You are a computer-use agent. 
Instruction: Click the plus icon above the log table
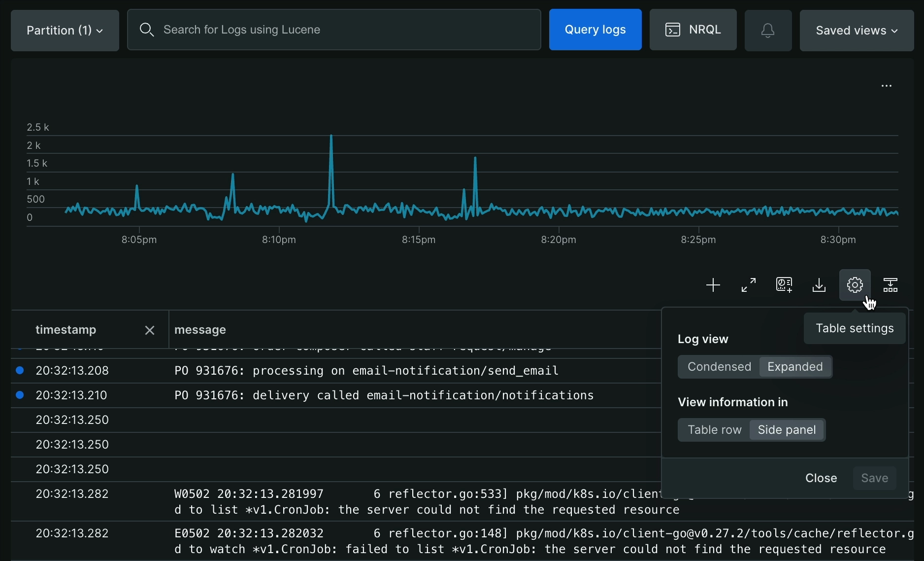pyautogui.click(x=713, y=285)
